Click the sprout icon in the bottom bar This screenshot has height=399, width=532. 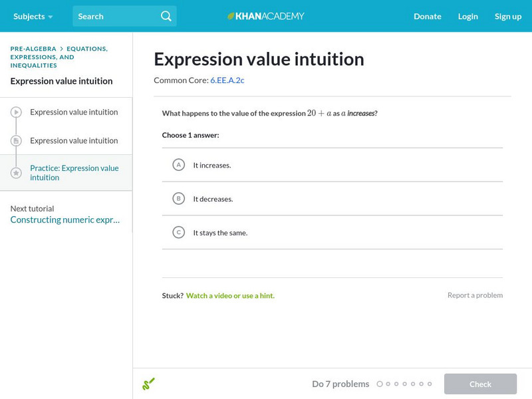click(149, 384)
